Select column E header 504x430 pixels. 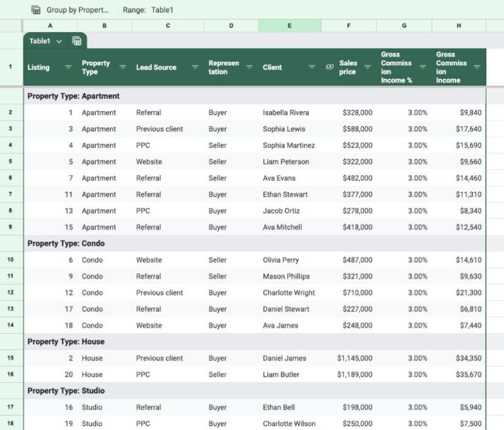289,26
